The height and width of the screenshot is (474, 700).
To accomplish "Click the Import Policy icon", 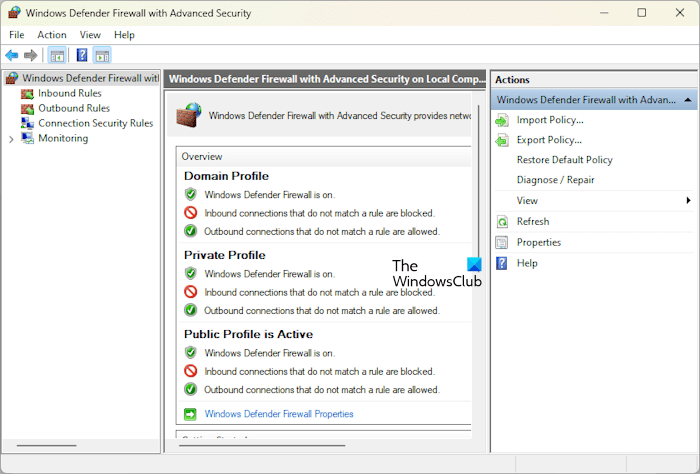I will 502,120.
